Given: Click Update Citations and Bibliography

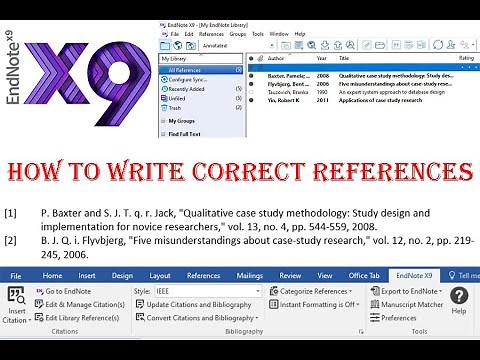Looking at the screenshot, I should pos(194,304).
